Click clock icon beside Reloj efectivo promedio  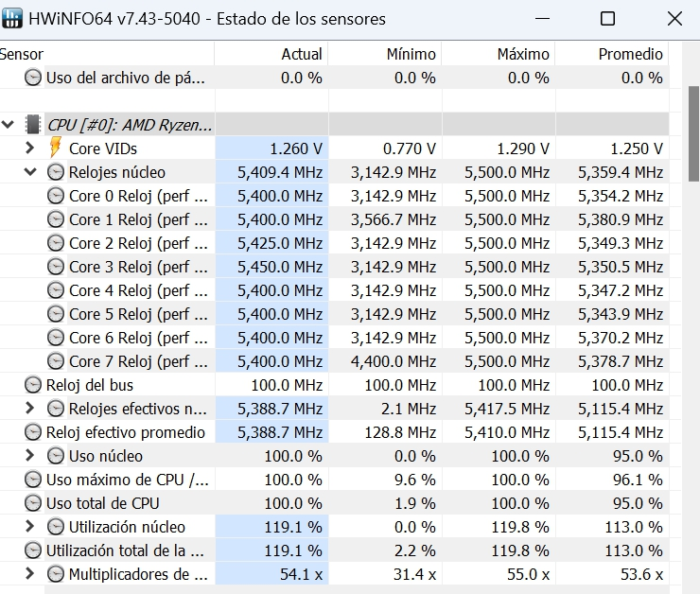pos(32,432)
